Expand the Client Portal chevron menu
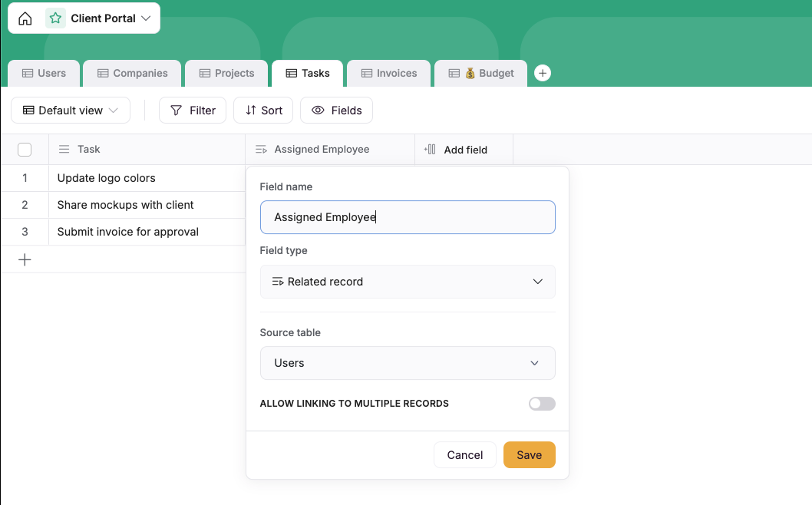This screenshot has width=812, height=505. tap(146, 18)
